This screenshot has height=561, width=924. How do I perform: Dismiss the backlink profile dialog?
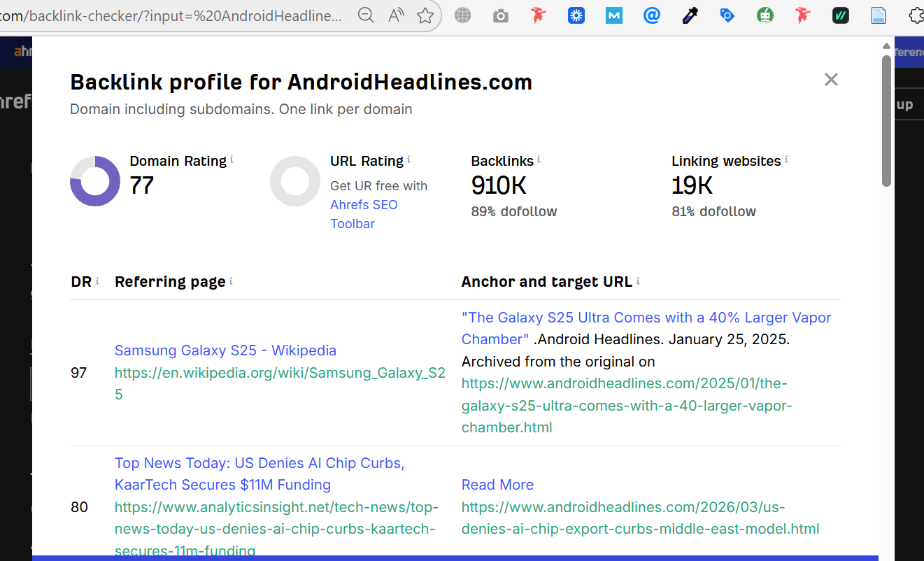pyautogui.click(x=831, y=79)
